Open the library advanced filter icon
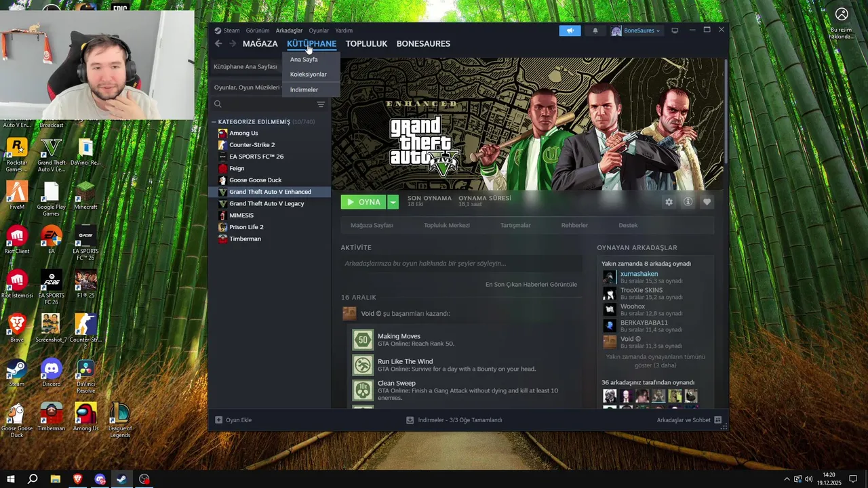The width and height of the screenshot is (868, 488). click(321, 104)
